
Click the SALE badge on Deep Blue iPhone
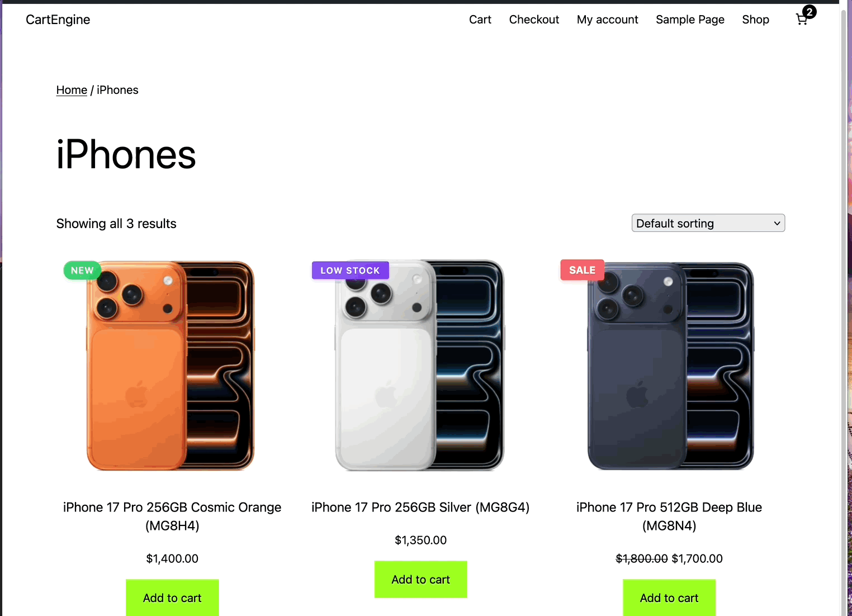coord(582,270)
